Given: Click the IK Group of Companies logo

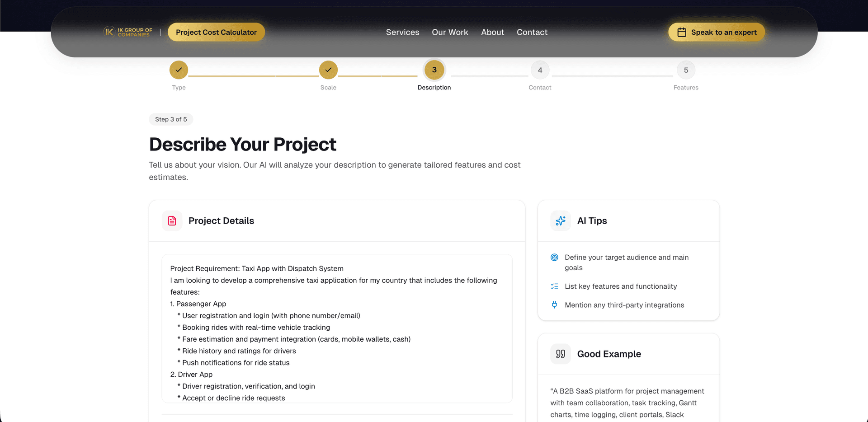Looking at the screenshot, I should [x=128, y=32].
